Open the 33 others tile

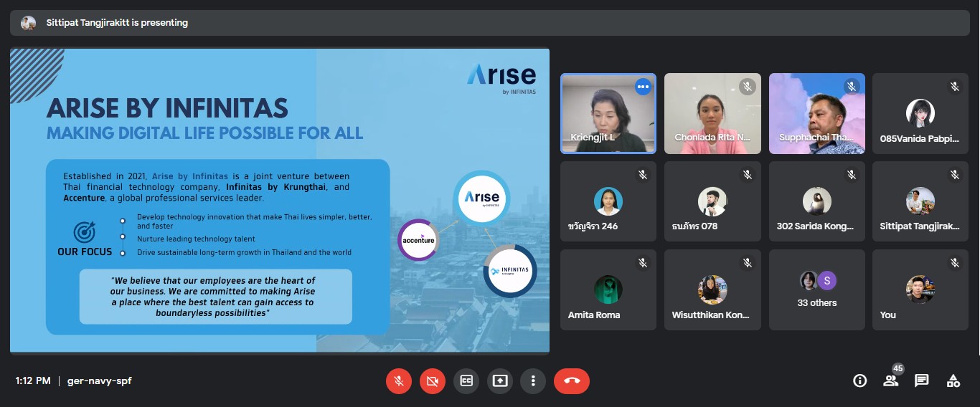(x=817, y=289)
